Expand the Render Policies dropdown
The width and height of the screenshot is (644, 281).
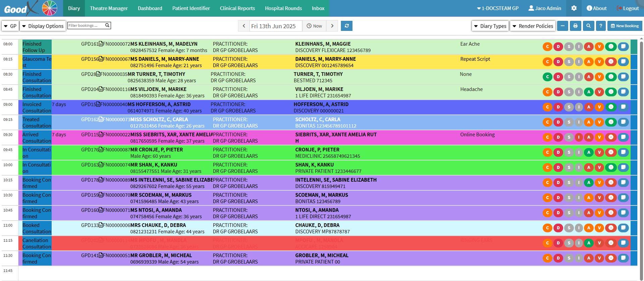click(533, 26)
